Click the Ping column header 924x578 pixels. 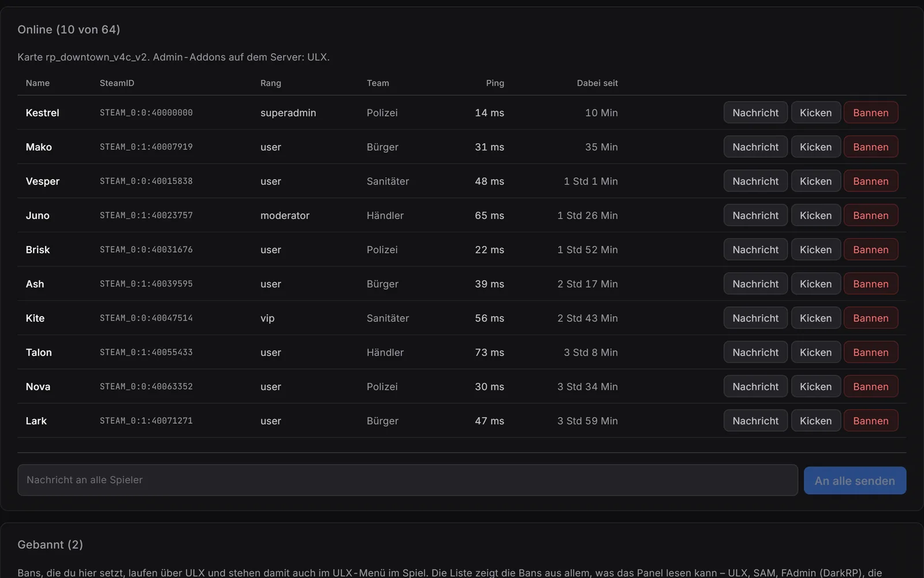[495, 83]
